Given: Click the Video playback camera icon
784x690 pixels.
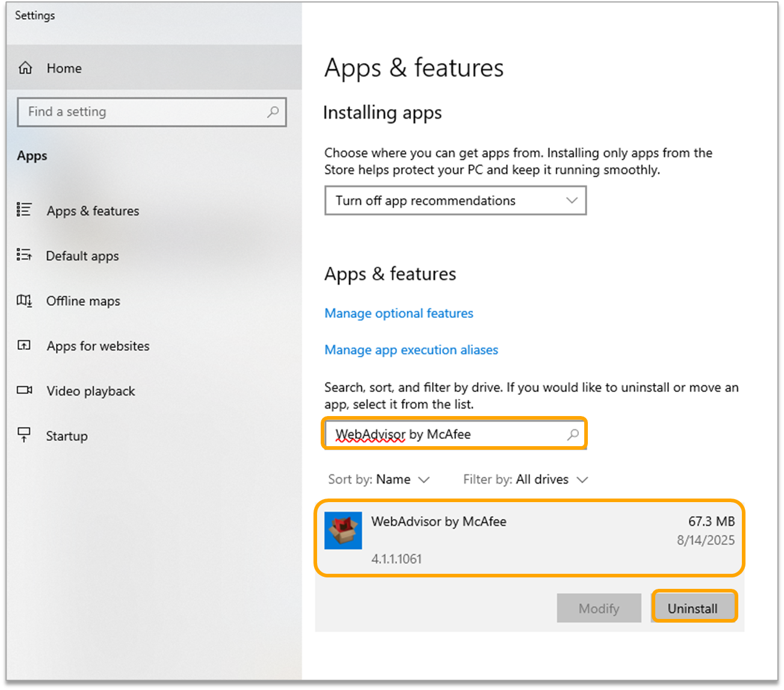Looking at the screenshot, I should point(24,390).
